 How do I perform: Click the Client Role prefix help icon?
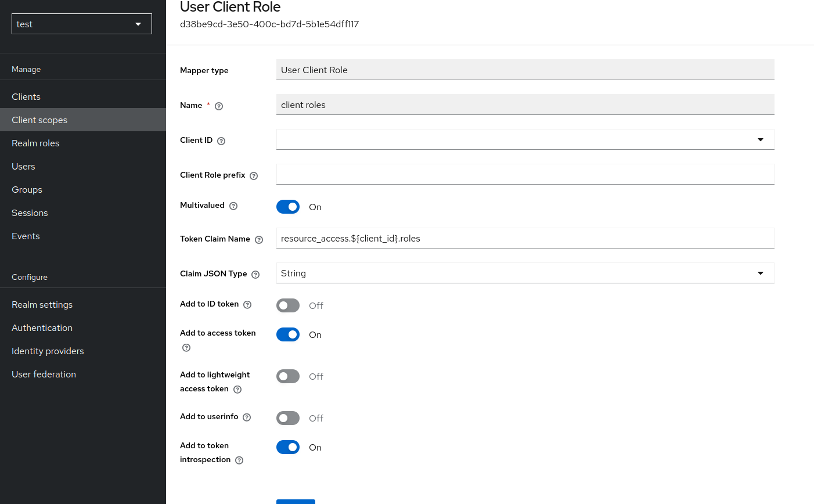pos(253,175)
